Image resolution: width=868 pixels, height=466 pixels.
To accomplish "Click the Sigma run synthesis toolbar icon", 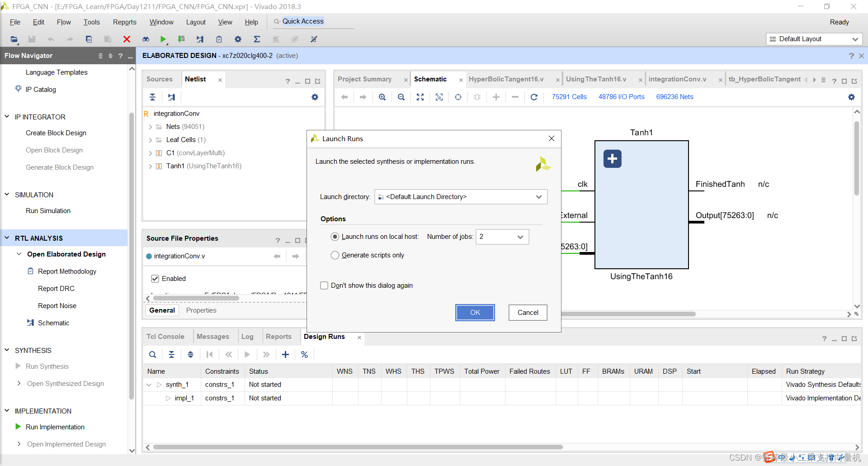I will pos(257,39).
